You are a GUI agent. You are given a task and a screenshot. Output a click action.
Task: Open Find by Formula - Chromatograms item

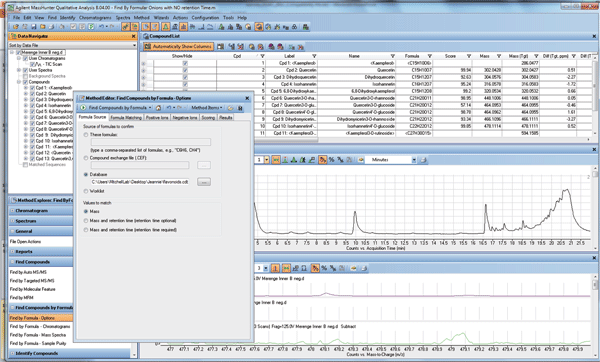coord(40,326)
